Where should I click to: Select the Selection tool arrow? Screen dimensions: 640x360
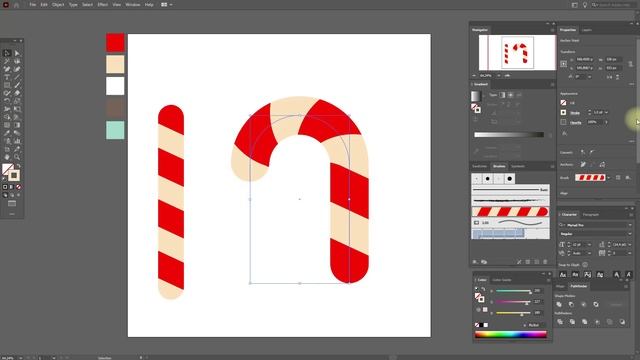(x=7, y=53)
